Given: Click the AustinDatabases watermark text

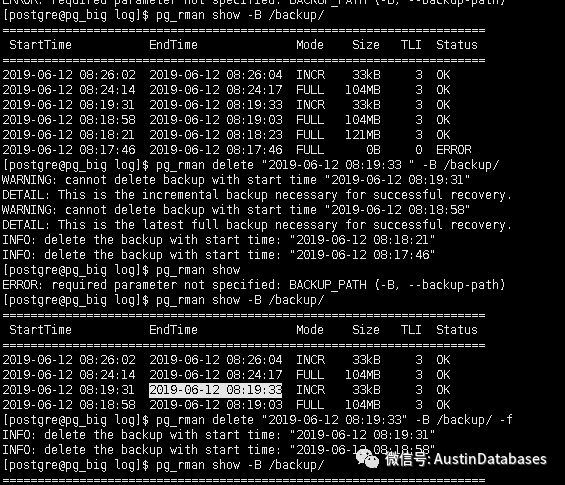Looking at the screenshot, I should click(490, 459).
